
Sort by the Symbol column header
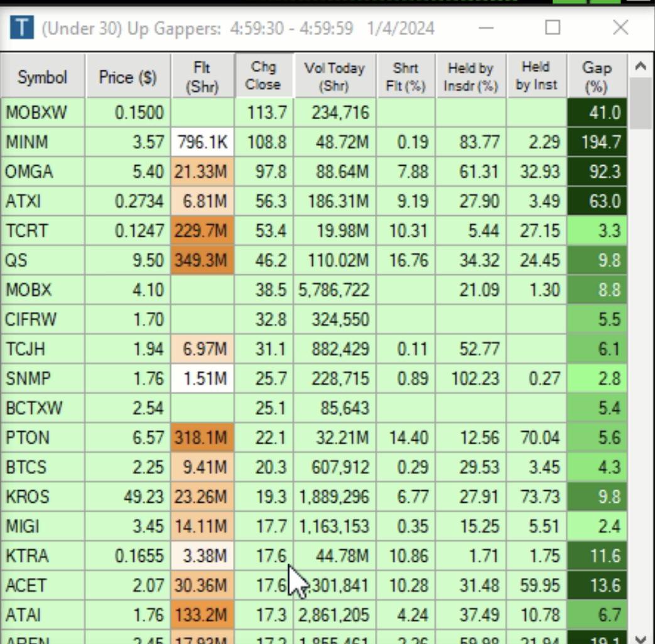pyautogui.click(x=42, y=76)
